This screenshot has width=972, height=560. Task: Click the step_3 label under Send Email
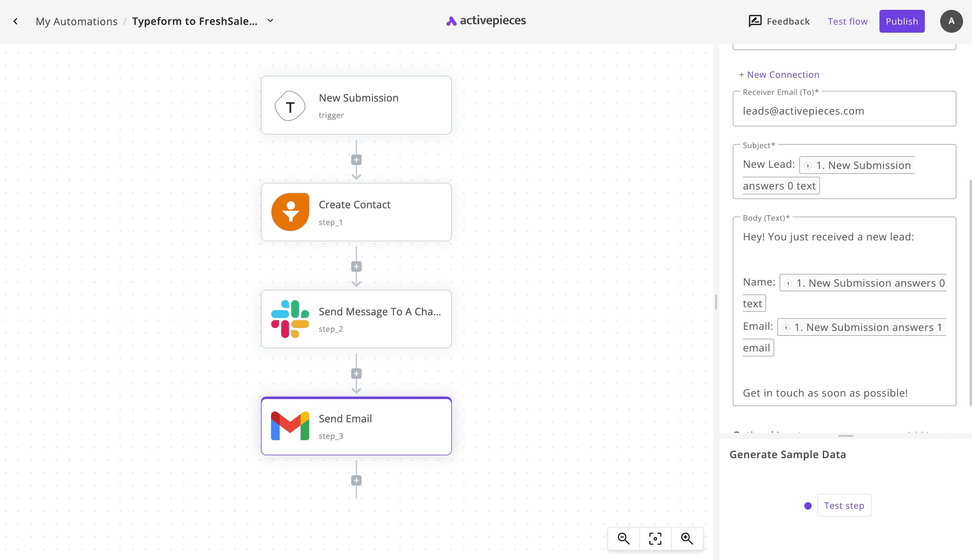click(331, 436)
